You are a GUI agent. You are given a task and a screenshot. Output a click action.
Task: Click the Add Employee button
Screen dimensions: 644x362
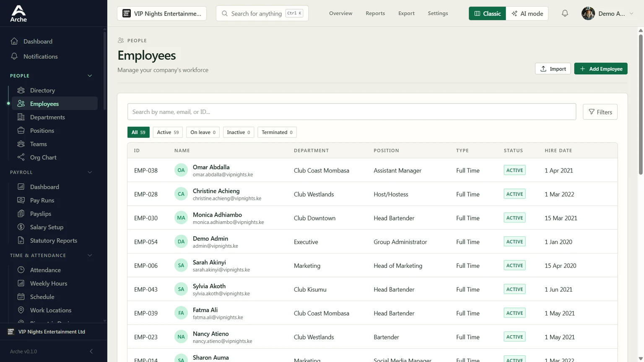(601, 69)
